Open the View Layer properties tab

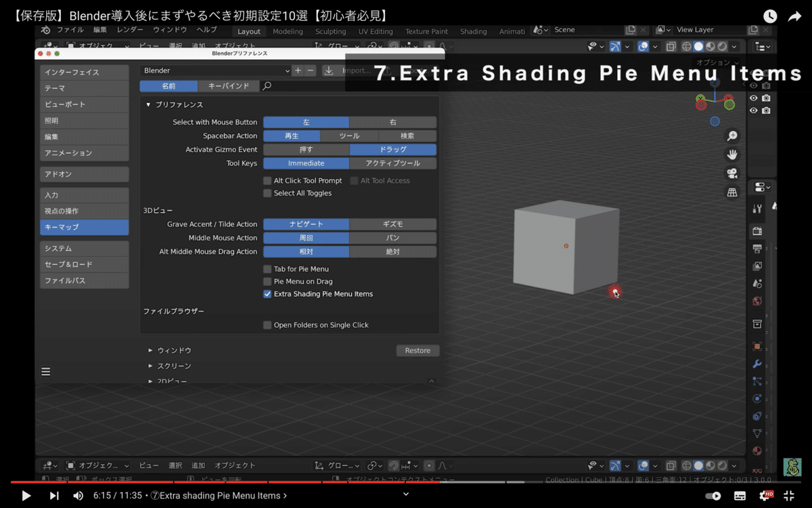(757, 266)
